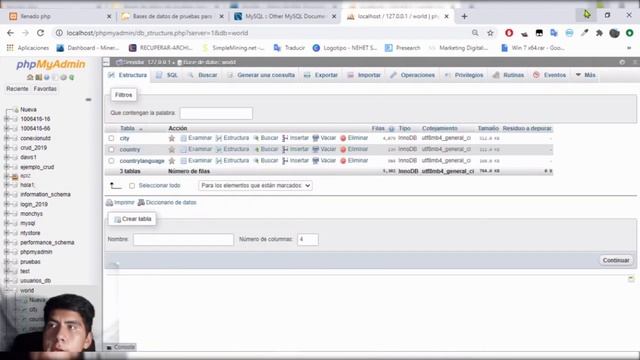640x360 pixels.
Task: Expand the information_schema database node
Action: click(x=6, y=194)
